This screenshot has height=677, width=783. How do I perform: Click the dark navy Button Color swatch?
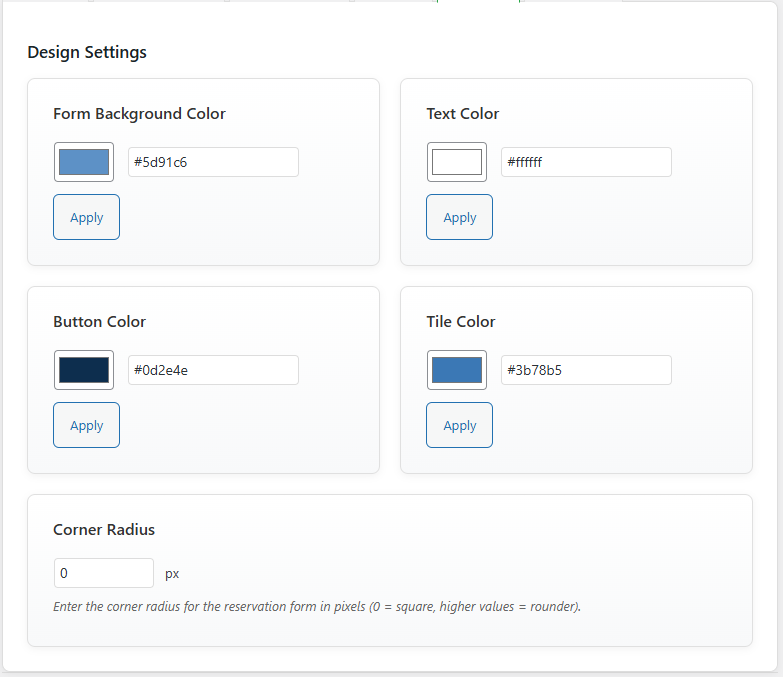pos(83,370)
